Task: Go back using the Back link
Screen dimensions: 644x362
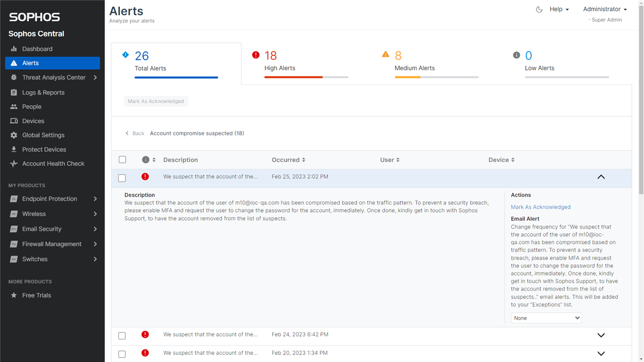Action: tap(134, 133)
